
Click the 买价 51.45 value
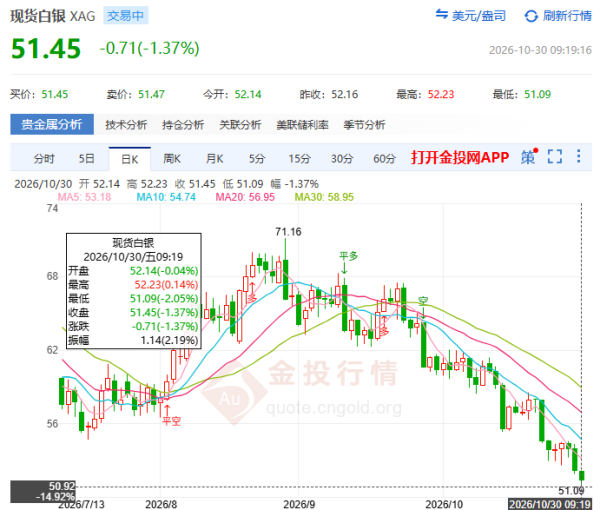55,95
